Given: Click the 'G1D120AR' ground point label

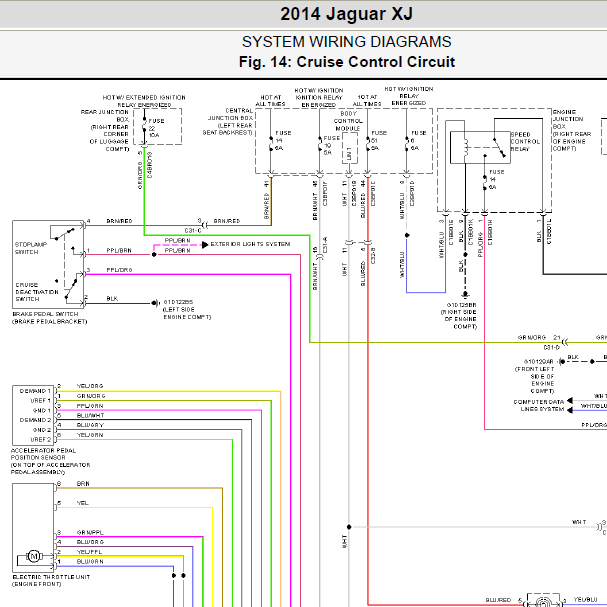Looking at the screenshot, I should coord(538,362).
